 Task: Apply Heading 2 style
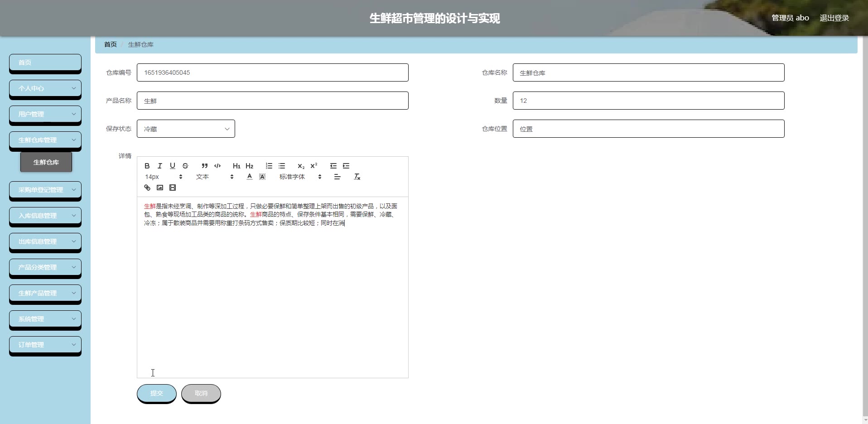point(250,166)
